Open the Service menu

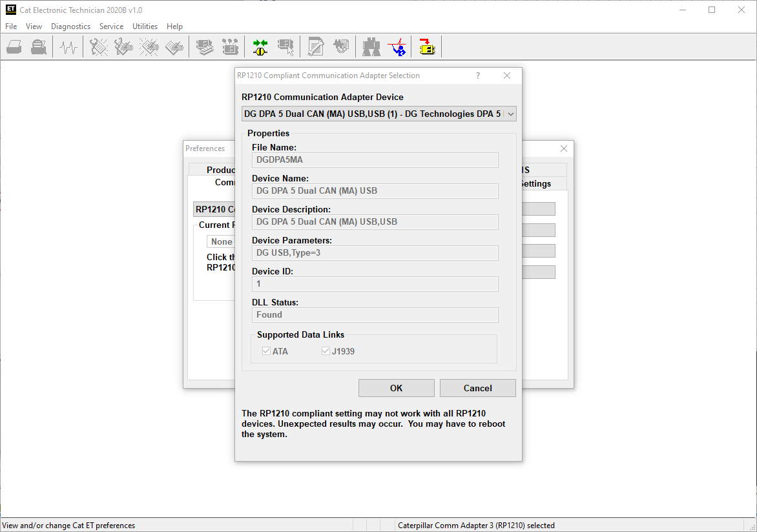point(111,26)
